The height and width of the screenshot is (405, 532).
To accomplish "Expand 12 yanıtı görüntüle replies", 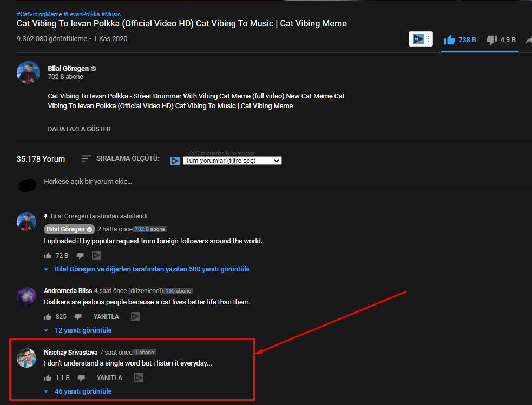I will (83, 330).
